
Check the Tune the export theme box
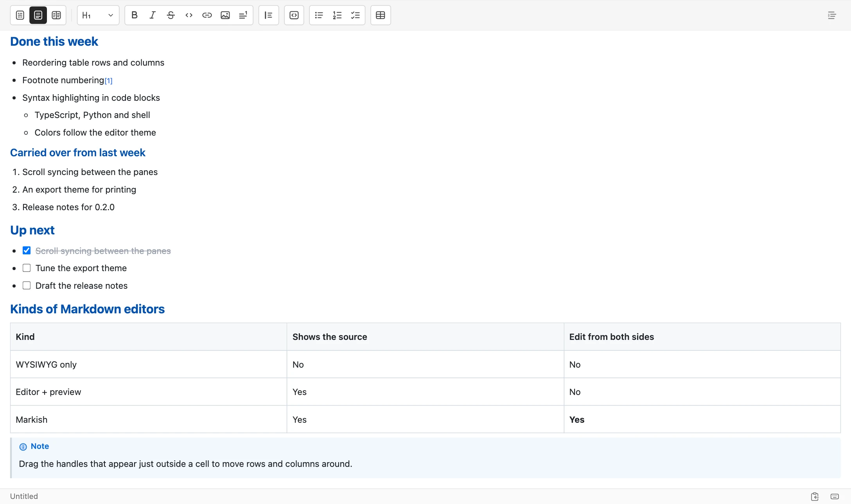click(27, 268)
